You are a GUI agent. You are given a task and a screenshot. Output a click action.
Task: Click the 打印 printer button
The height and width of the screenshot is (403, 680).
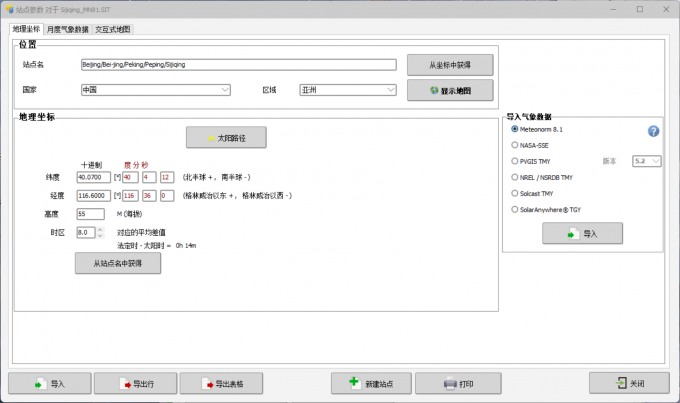[x=458, y=383]
